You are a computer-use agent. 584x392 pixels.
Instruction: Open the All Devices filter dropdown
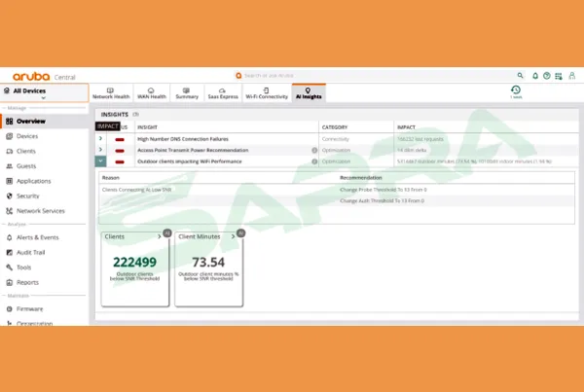tap(43, 93)
